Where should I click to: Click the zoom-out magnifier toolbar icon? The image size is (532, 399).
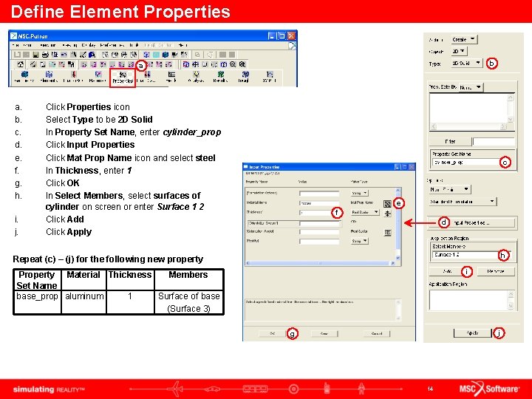(233, 64)
